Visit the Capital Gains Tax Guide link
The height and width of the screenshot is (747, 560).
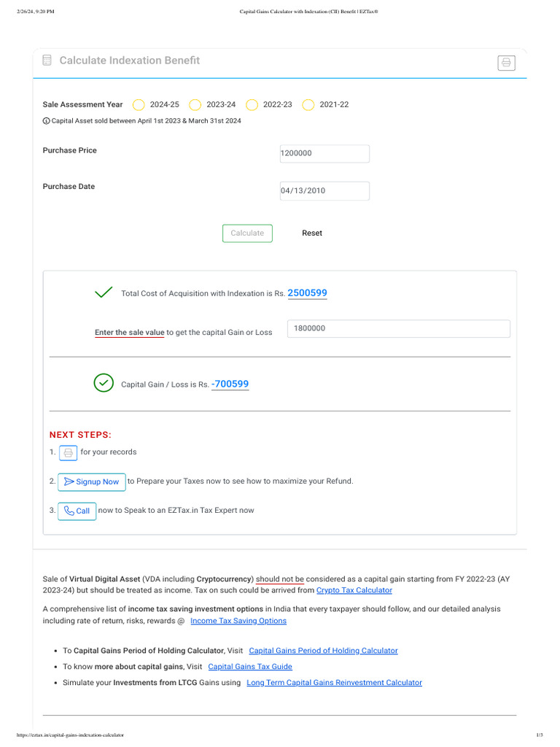point(250,667)
